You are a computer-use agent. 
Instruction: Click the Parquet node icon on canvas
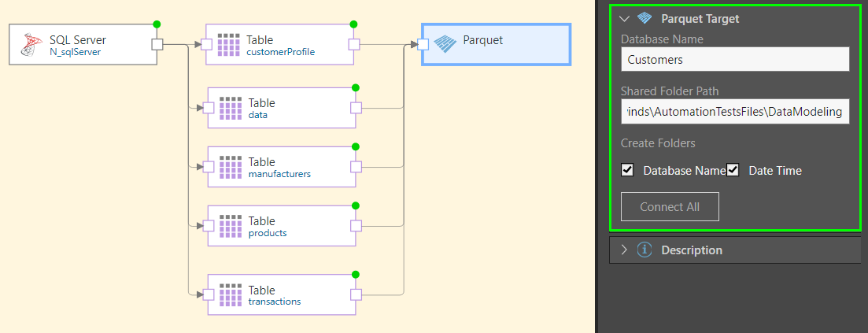pos(445,44)
